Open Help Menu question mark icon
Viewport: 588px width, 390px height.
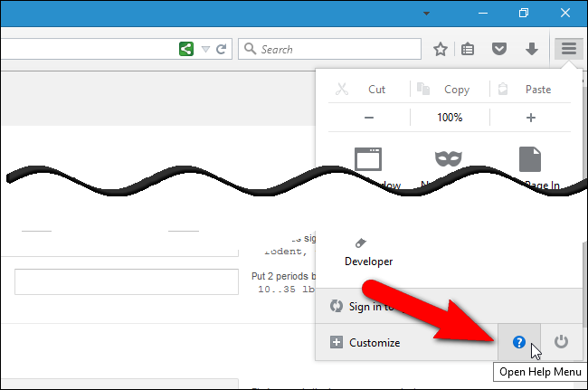(x=519, y=342)
